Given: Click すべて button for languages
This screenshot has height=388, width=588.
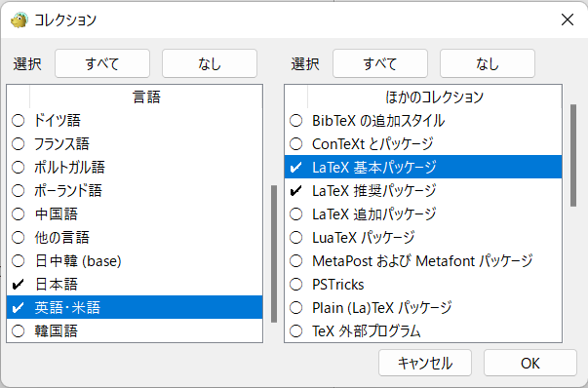Looking at the screenshot, I should (102, 63).
